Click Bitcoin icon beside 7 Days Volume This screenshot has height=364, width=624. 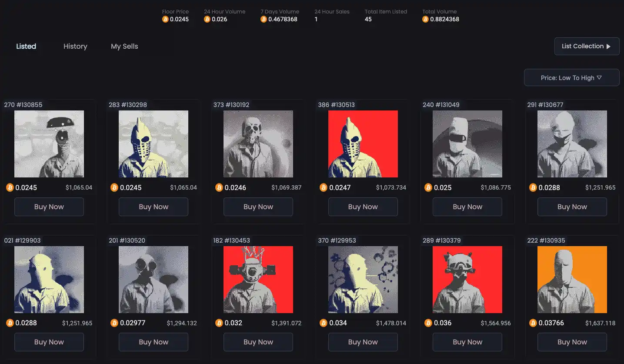(264, 19)
